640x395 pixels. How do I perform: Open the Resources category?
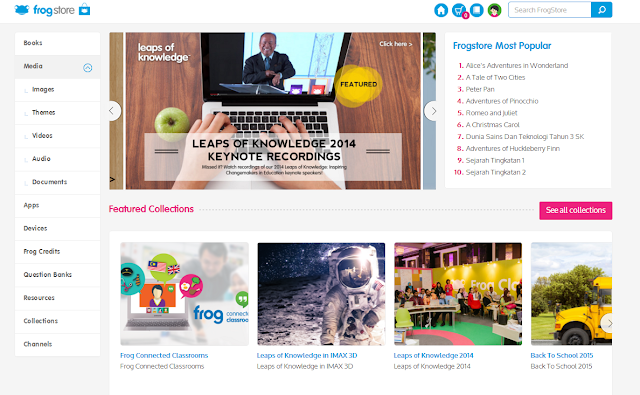[x=58, y=298]
